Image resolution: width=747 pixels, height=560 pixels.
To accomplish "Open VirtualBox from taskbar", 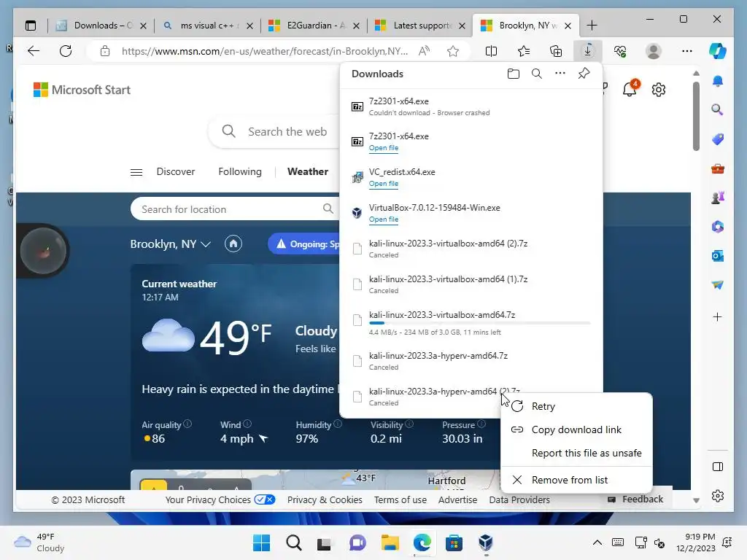I will pos(485,542).
